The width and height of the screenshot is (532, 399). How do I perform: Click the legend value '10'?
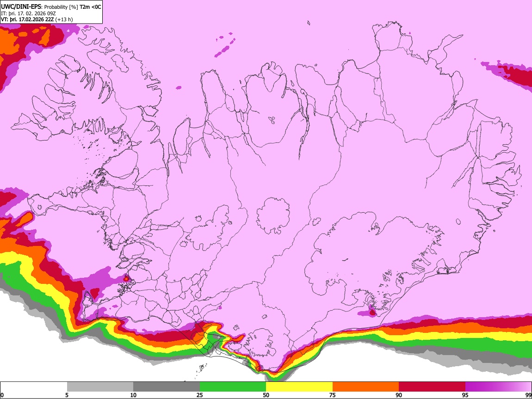133,395
